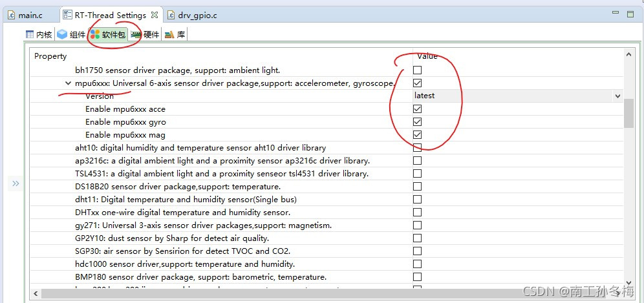The image size is (644, 303).
Task: Open the 软件包 packages tab
Action: (x=107, y=35)
